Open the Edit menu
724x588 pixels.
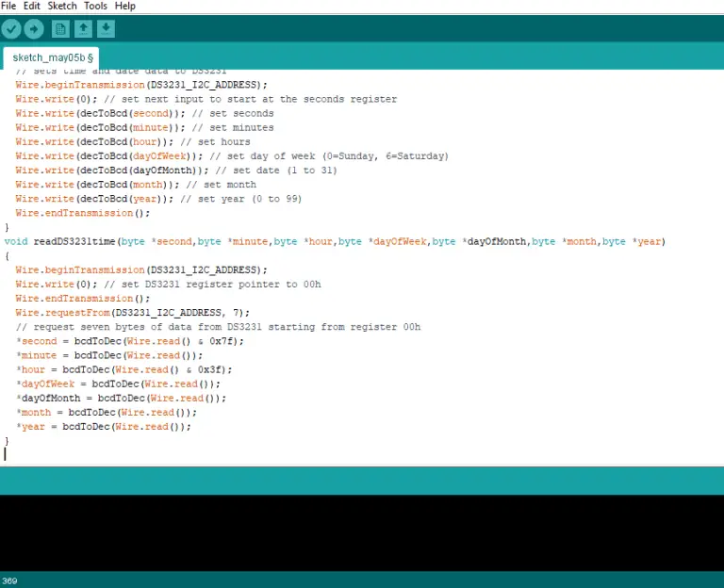pyautogui.click(x=32, y=6)
